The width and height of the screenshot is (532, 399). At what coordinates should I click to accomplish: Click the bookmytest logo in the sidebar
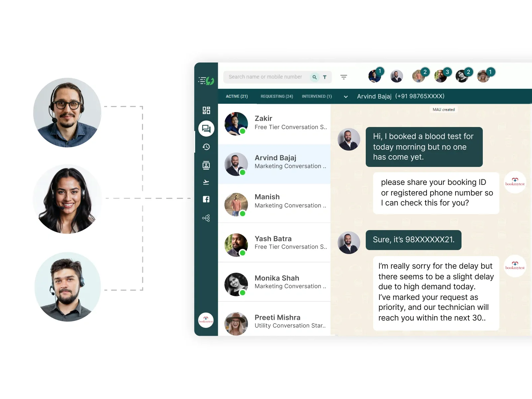[206, 320]
